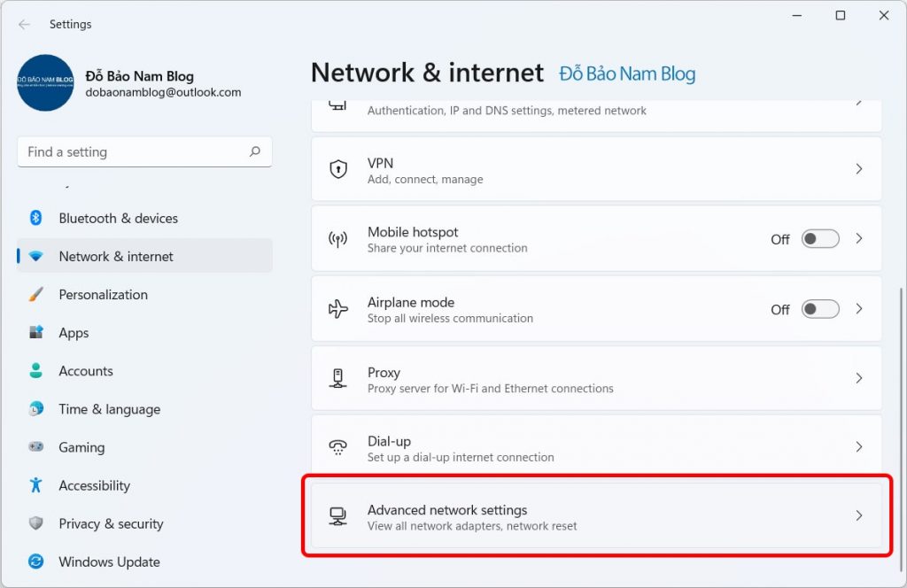Click the Time & language globe icon
907x588 pixels.
(x=35, y=409)
